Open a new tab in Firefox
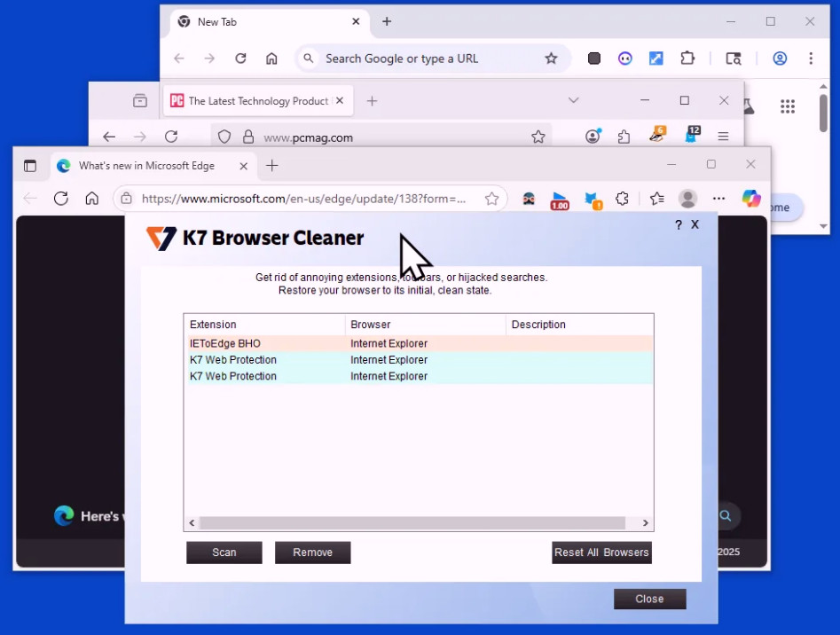This screenshot has height=635, width=840. click(x=372, y=100)
